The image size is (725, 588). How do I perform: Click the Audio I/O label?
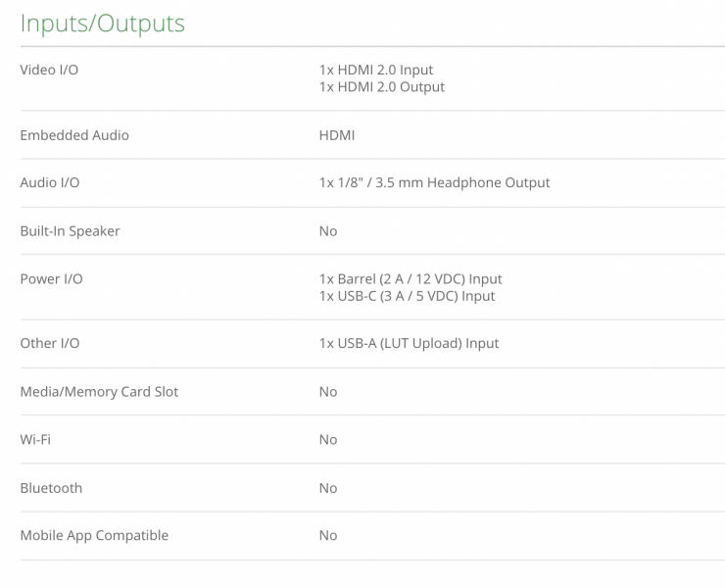[50, 183]
